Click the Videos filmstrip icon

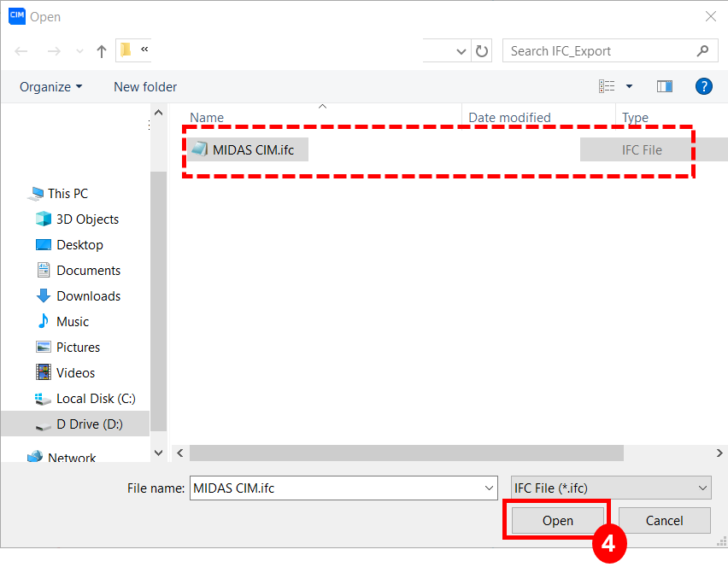(44, 372)
